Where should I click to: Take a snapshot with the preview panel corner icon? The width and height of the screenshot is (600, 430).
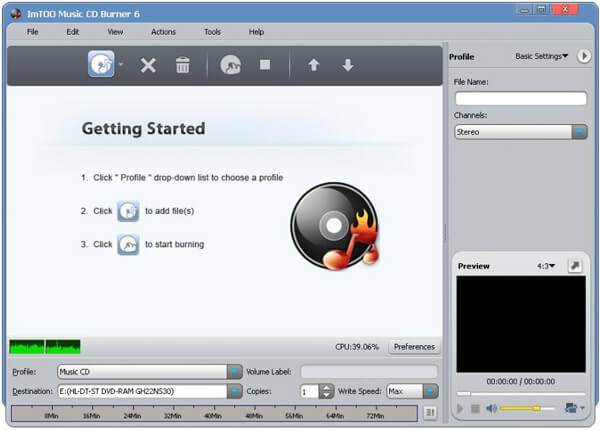(x=574, y=265)
